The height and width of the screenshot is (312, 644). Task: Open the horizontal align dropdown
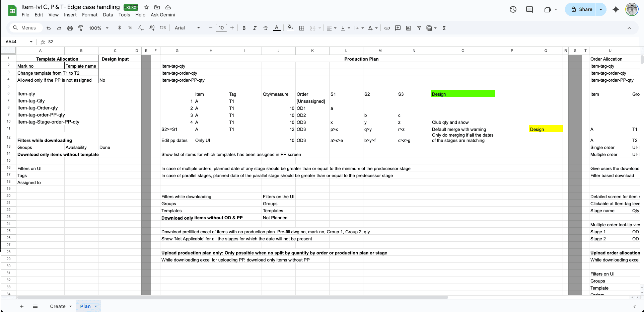[x=331, y=28]
